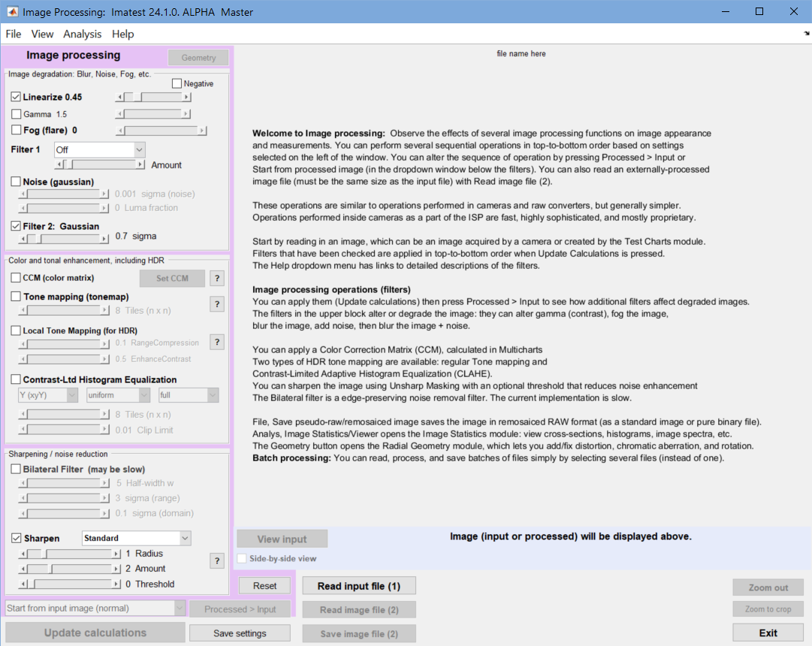812x646 pixels.
Task: Enable the Noise (gaussian) checkbox
Action: pos(16,181)
